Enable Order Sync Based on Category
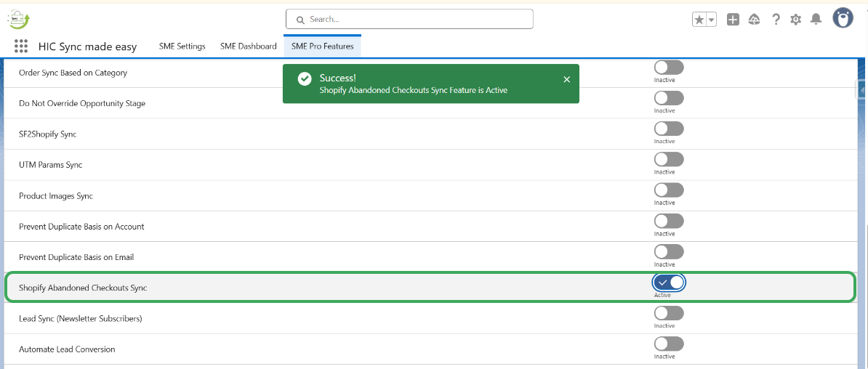 click(669, 68)
